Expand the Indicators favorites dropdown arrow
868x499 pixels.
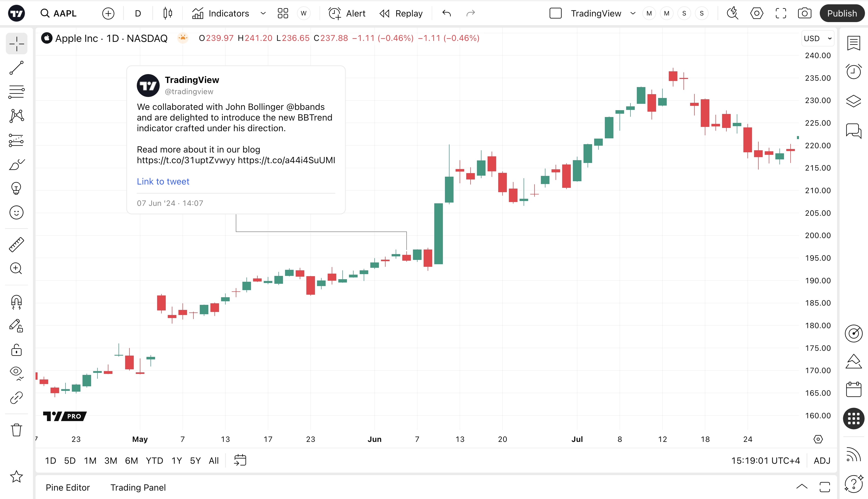click(x=263, y=13)
